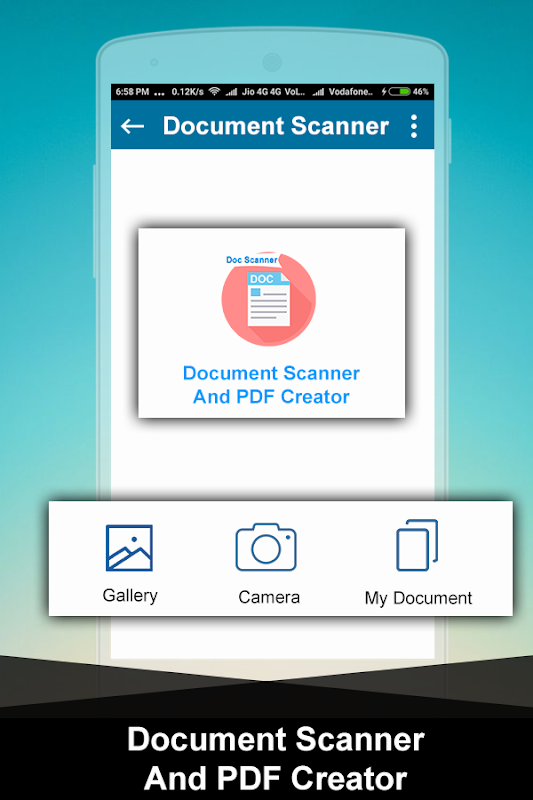Screen dimensions: 533x800
Task: Tap the DOC page graphic inside logo
Action: [268, 299]
